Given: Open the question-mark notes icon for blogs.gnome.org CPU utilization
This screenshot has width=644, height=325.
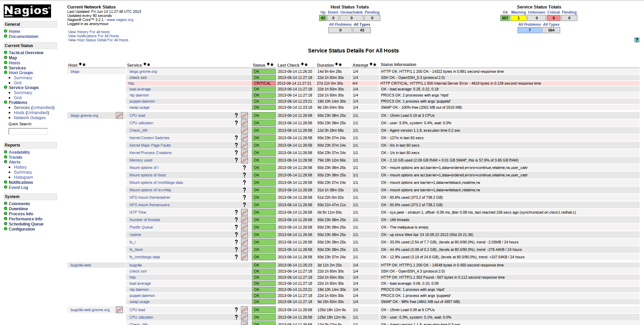Looking at the screenshot, I should tap(236, 123).
